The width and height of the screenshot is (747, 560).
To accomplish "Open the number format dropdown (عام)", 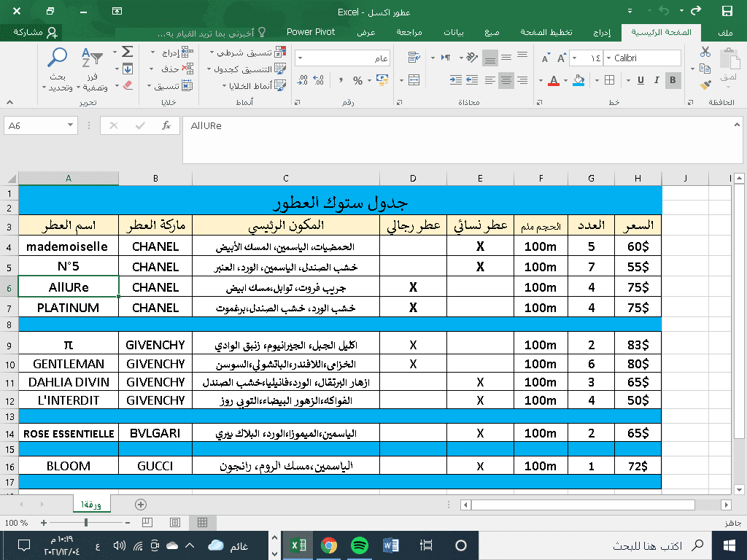I will (300, 58).
